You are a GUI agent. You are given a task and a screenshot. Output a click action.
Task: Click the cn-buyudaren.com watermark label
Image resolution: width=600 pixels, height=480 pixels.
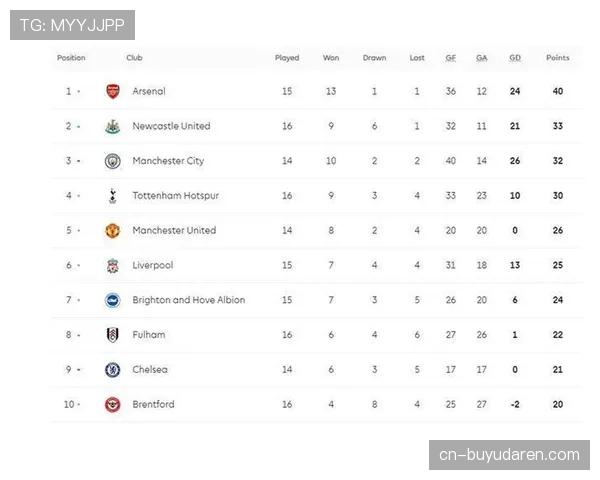click(x=509, y=455)
